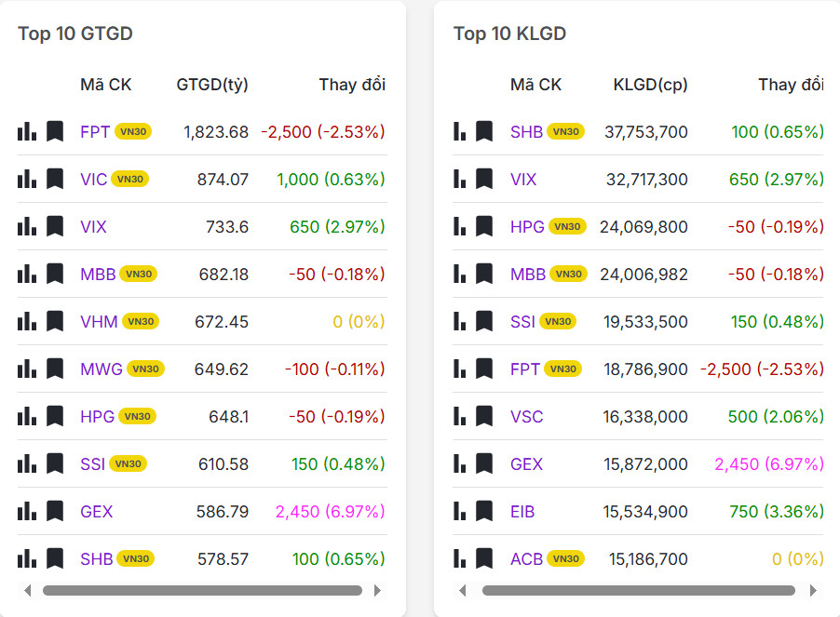Click Mã CK header in Top 10 KLGD
The height and width of the screenshot is (617, 840).
click(535, 85)
